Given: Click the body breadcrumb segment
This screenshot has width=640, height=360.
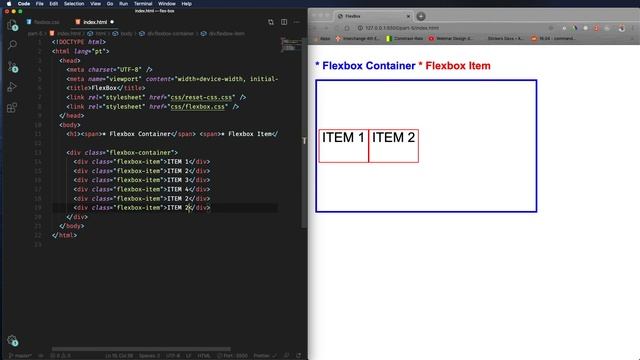Looking at the screenshot, I should click(x=123, y=33).
